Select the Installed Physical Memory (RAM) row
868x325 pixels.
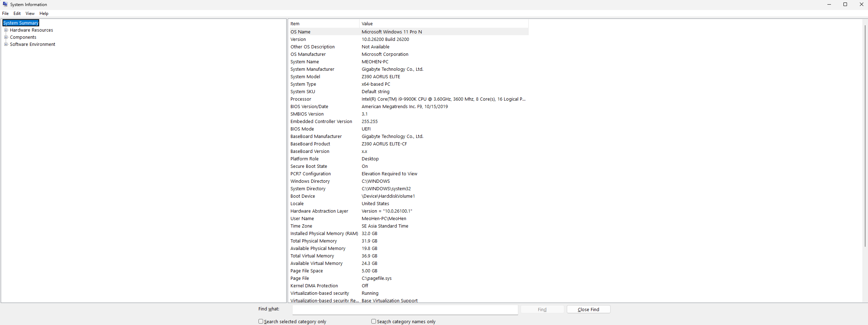click(x=408, y=234)
